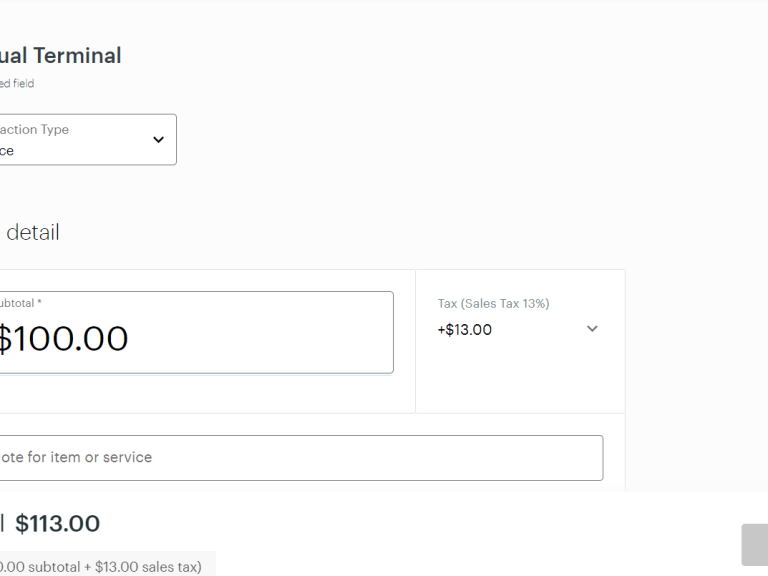The height and width of the screenshot is (576, 768).
Task: Click the Tax (Sales Tax 13%) label
Action: coord(493,304)
